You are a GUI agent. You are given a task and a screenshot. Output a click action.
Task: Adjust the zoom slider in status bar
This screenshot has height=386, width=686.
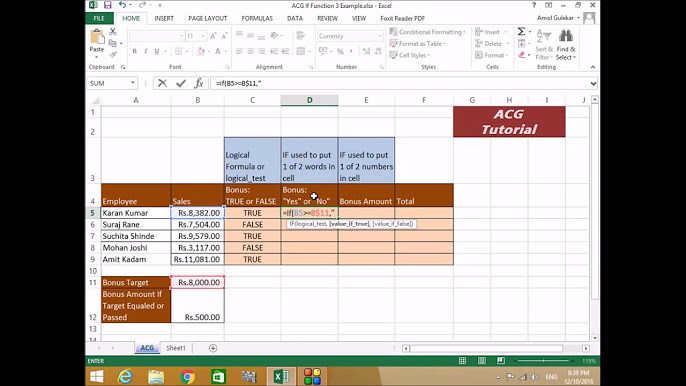coord(543,361)
